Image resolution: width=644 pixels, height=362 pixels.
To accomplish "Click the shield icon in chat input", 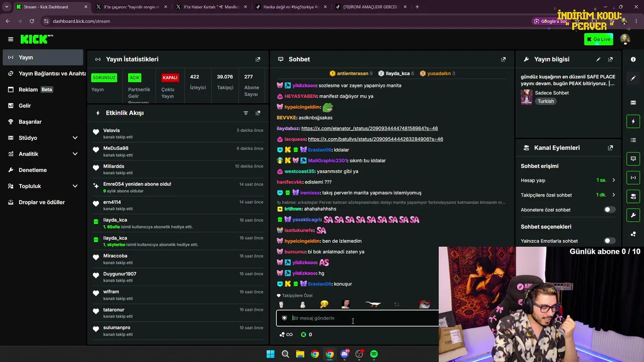I will point(284,318).
